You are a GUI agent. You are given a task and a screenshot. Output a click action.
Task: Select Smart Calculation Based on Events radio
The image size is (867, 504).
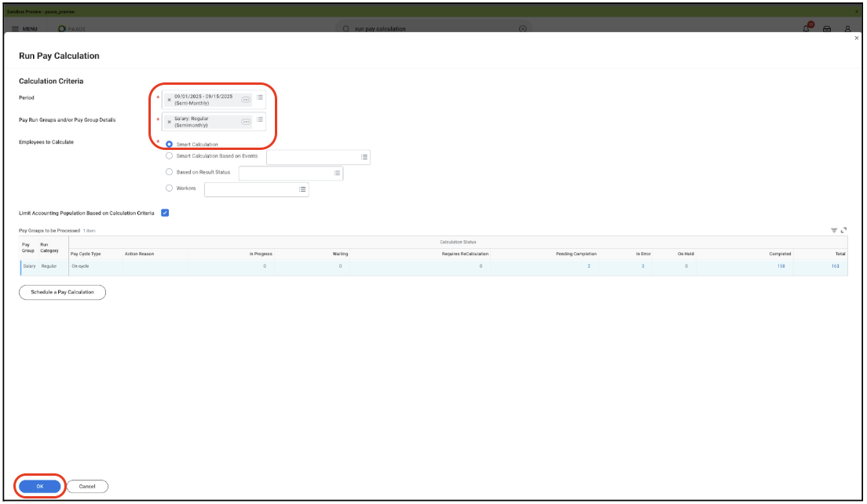click(169, 156)
